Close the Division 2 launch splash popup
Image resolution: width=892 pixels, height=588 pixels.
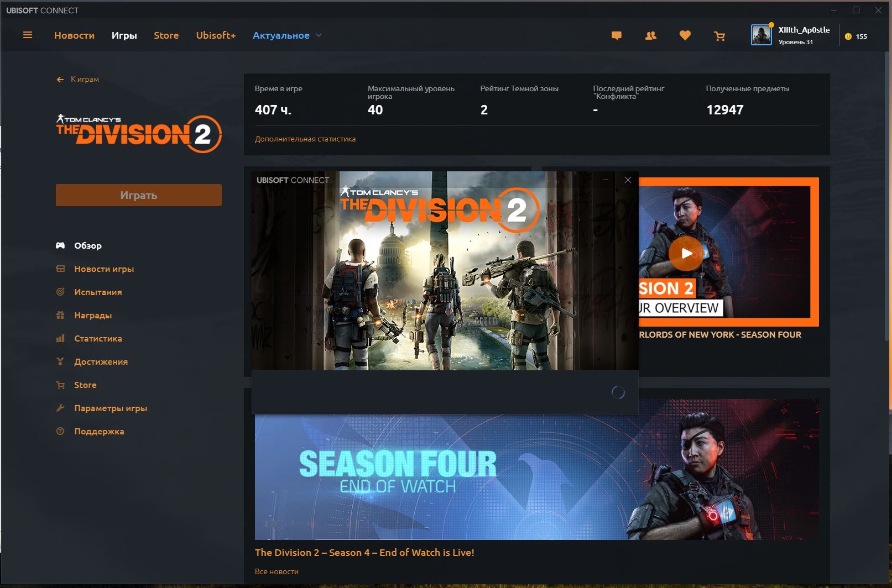(628, 180)
